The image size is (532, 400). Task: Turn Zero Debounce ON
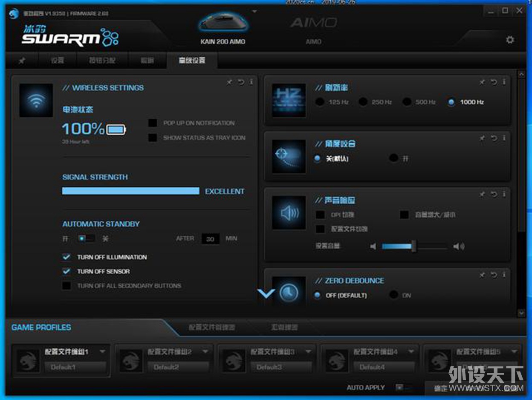point(393,295)
